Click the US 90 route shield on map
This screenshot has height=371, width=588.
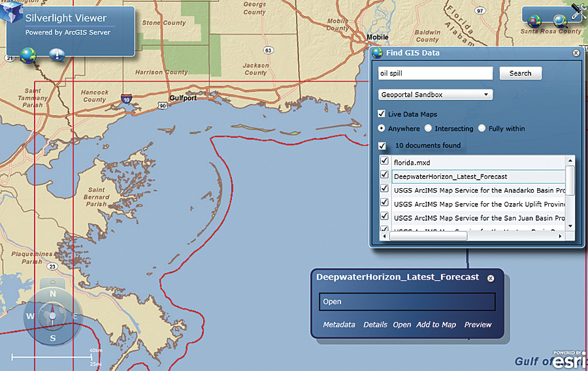[163, 106]
